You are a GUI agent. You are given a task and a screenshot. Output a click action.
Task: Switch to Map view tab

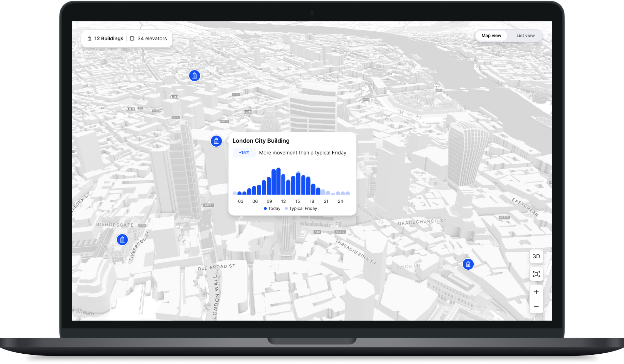(x=491, y=36)
